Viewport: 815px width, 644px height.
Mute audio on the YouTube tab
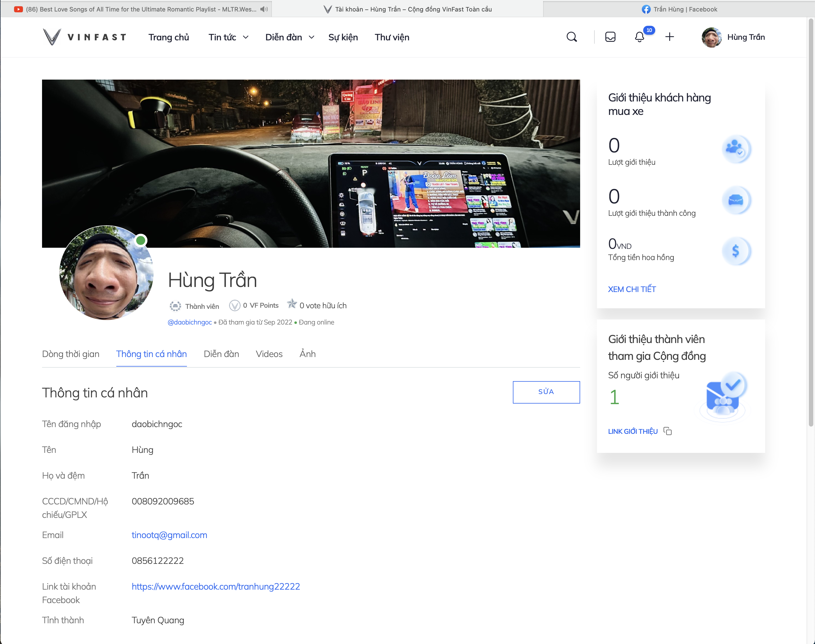[264, 9]
